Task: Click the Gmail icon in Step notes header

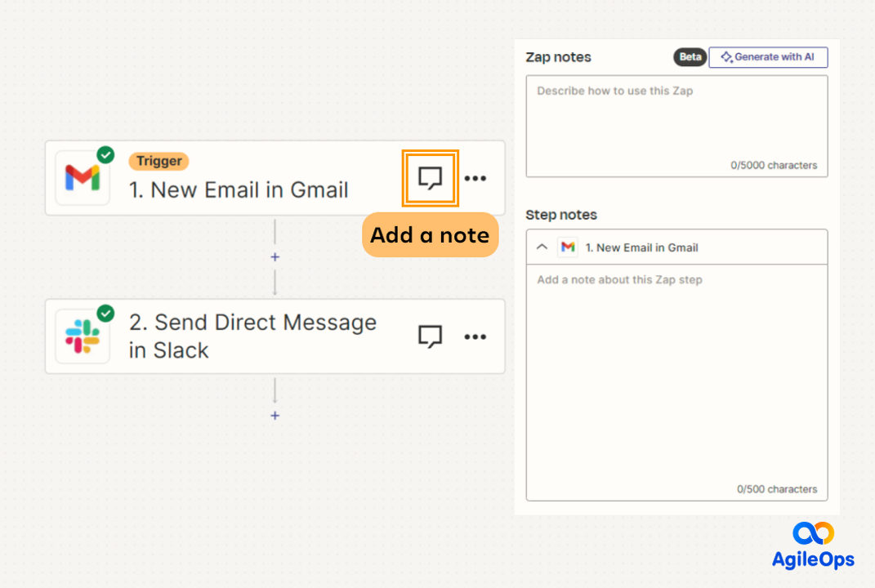Action: tap(568, 247)
